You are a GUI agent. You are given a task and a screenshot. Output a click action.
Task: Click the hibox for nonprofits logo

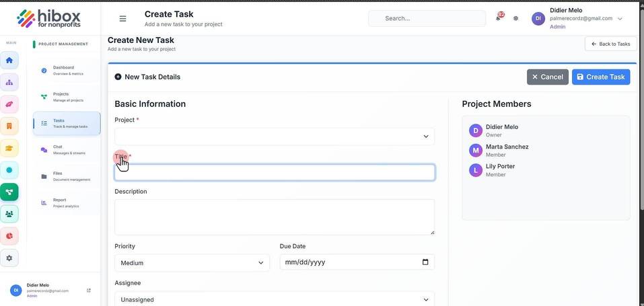point(48,18)
